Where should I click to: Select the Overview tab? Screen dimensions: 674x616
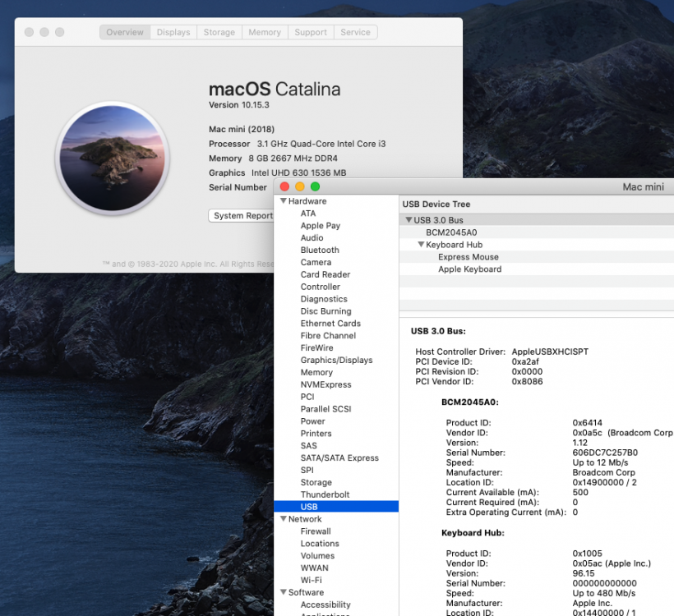click(x=125, y=32)
